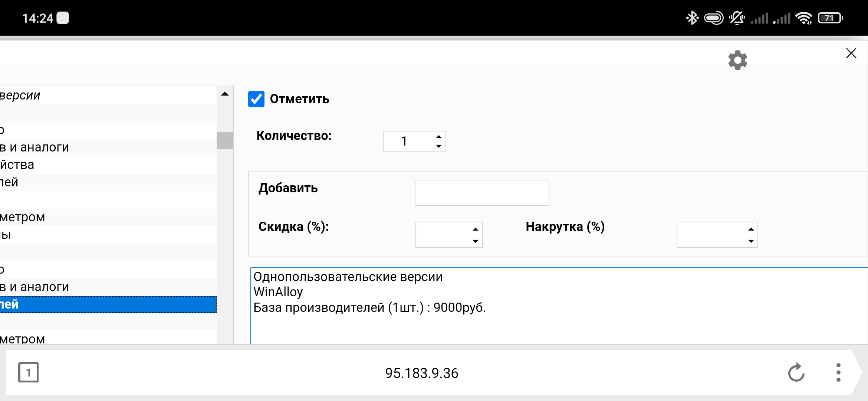
Task: Uncheck the Отметить checkbox
Action: 256,99
